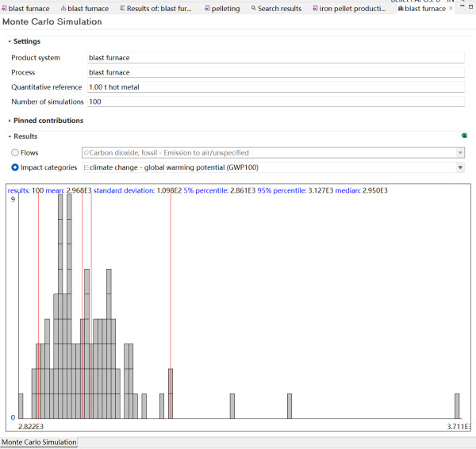Click the Results tab list icon

coord(122,8)
